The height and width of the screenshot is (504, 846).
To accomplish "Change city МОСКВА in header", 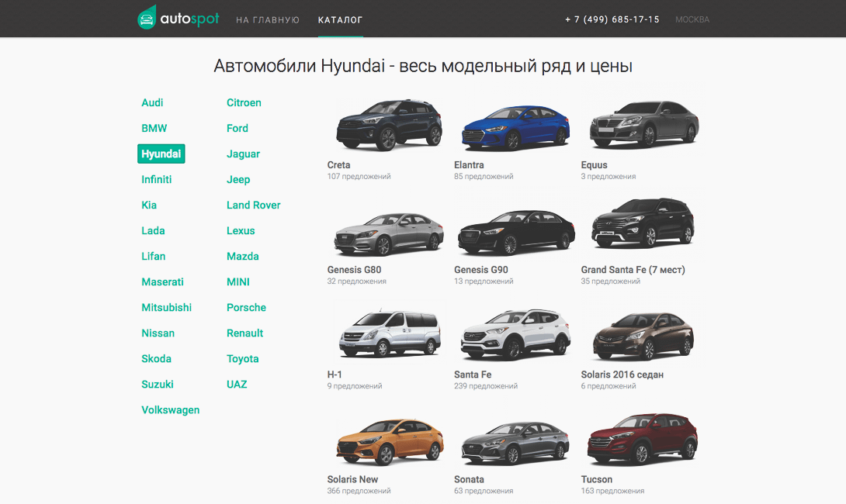I will point(692,19).
